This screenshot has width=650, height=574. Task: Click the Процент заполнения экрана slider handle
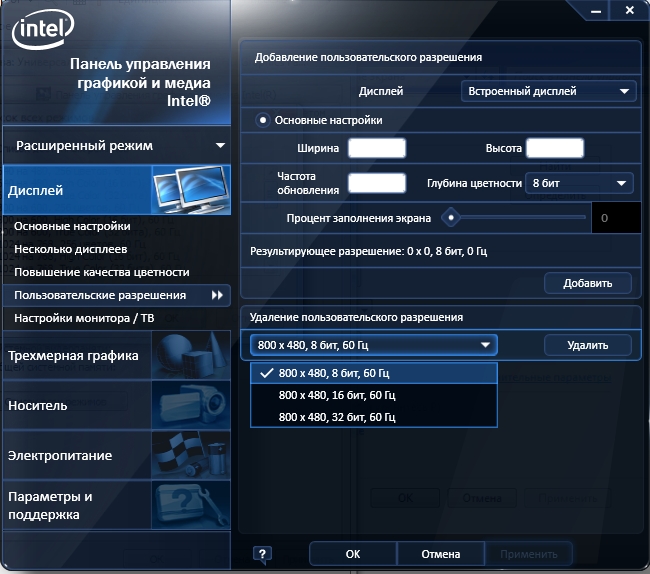coord(451,217)
